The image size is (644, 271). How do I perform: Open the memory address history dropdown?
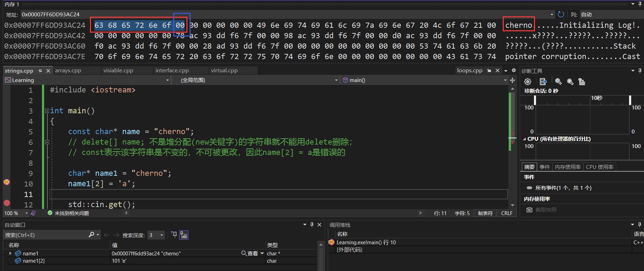coord(552,15)
